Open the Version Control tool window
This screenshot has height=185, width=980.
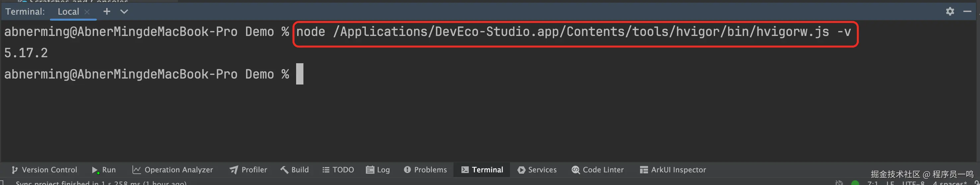pyautogui.click(x=44, y=170)
